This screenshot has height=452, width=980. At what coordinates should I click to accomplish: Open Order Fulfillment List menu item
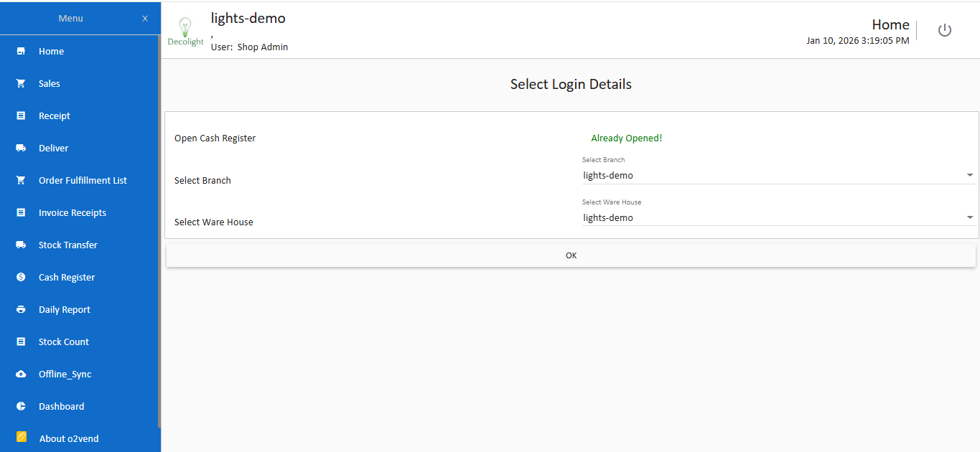(83, 181)
